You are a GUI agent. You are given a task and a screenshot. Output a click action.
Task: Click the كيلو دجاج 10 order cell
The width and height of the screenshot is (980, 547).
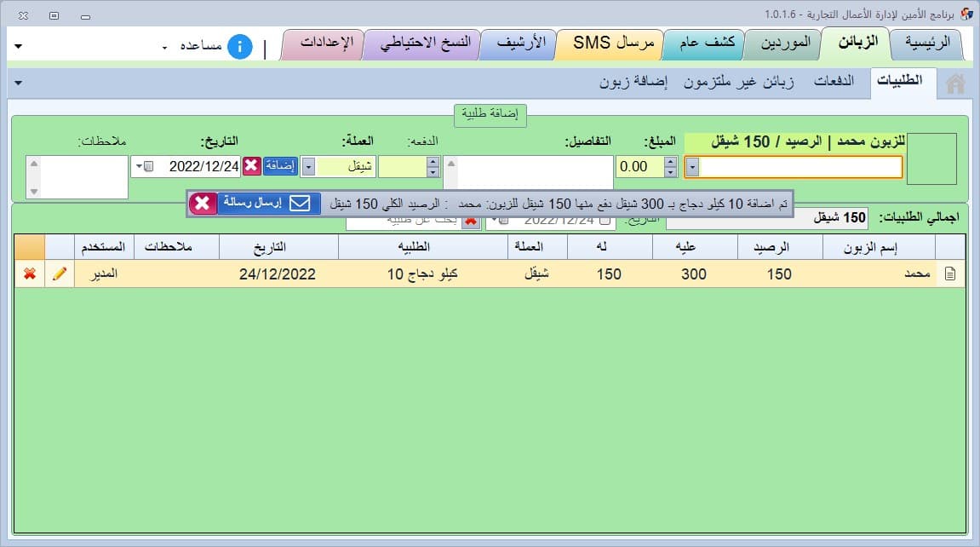pos(422,274)
